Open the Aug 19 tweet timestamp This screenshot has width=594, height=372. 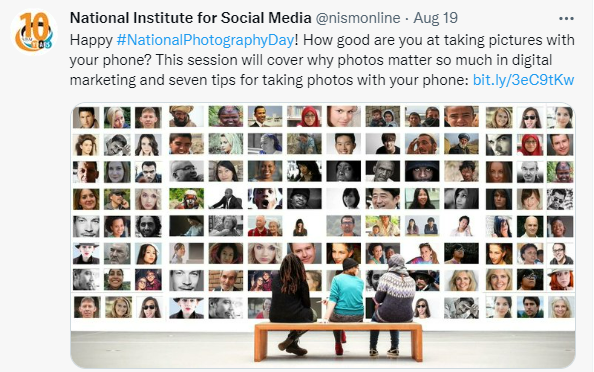point(435,18)
